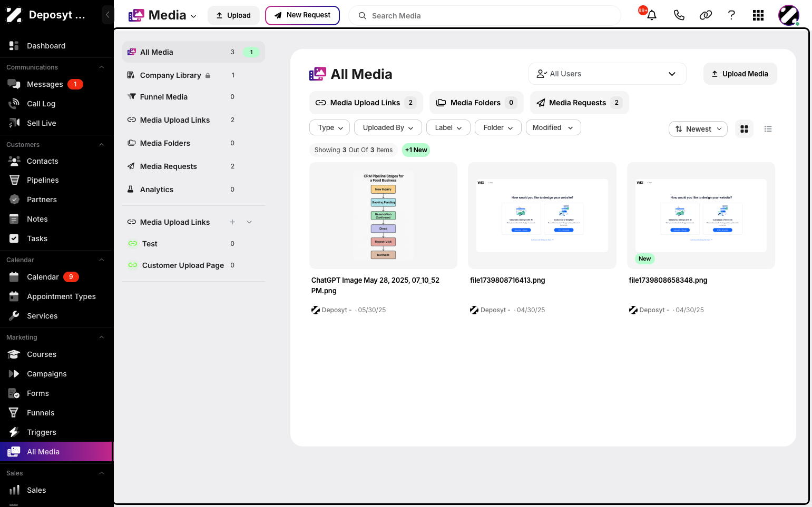Open Call Log in the sidebar
This screenshot has width=812, height=507.
(56, 104)
